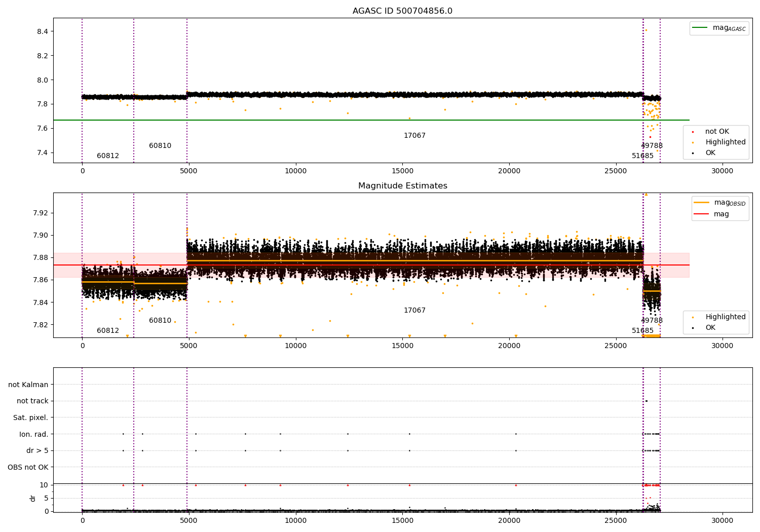Select the 'Ion. rad.' row label
The height and width of the screenshot is (532, 760).
[34, 434]
